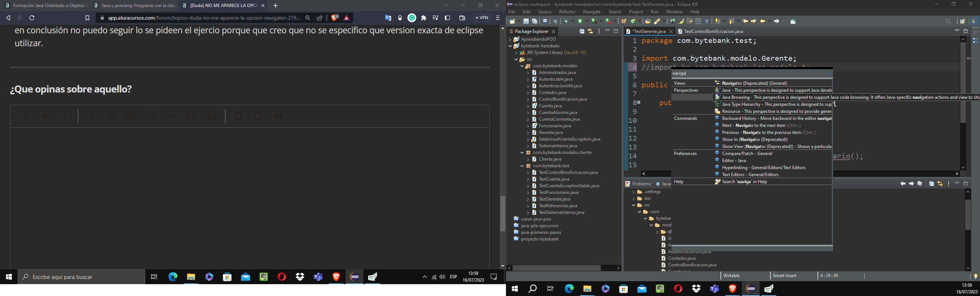Click Collapse All in Package Explorer
Viewport: 980px width, 296px height.
tap(582, 31)
